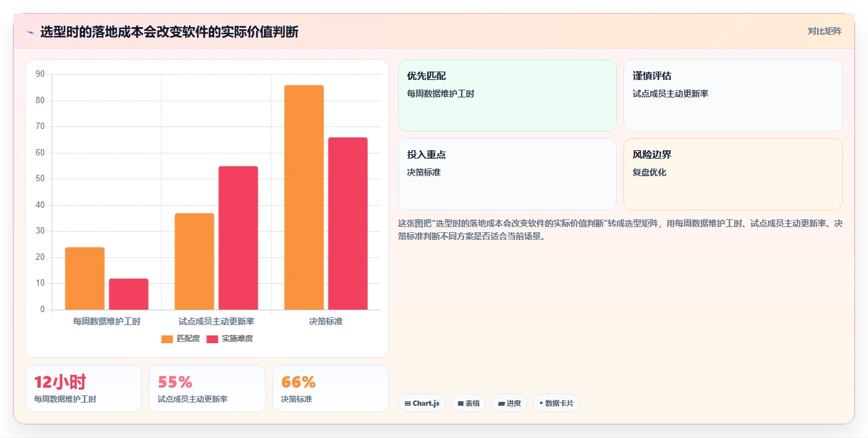
Task: Select the 表格 tag chip
Action: [x=469, y=403]
